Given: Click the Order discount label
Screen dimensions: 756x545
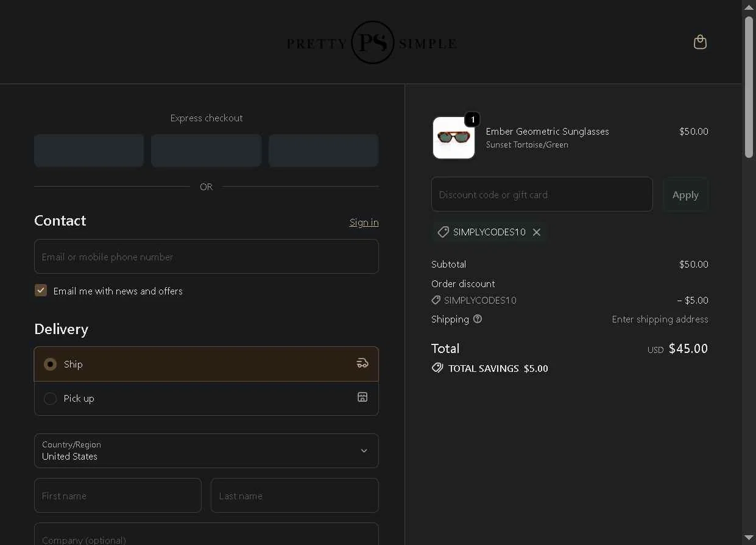Looking at the screenshot, I should point(463,283).
